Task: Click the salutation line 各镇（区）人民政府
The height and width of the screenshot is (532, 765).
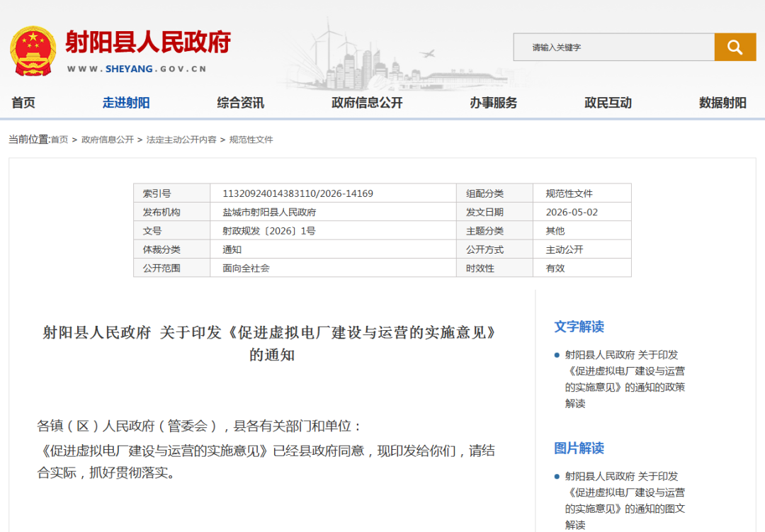Action: pos(199,426)
